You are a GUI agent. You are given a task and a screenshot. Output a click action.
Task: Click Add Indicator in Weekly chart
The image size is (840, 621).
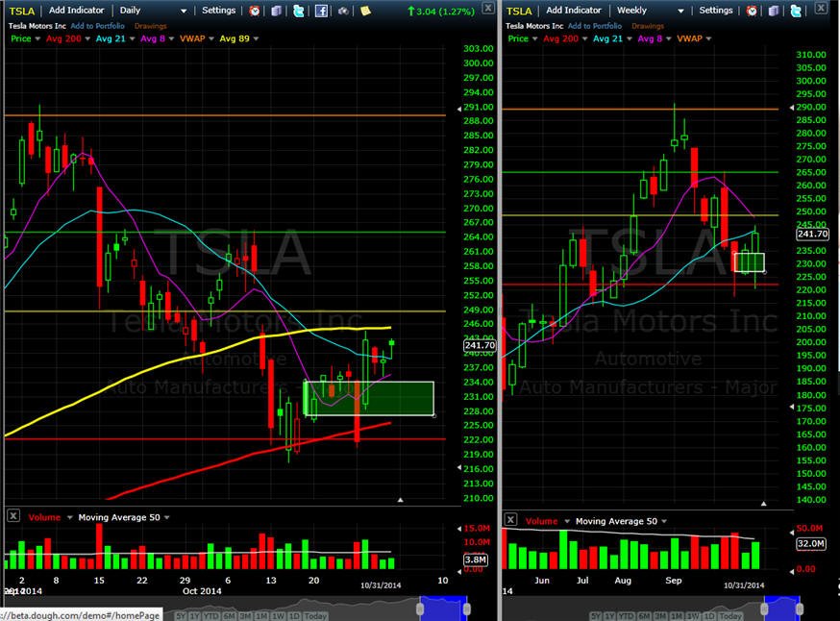point(573,11)
